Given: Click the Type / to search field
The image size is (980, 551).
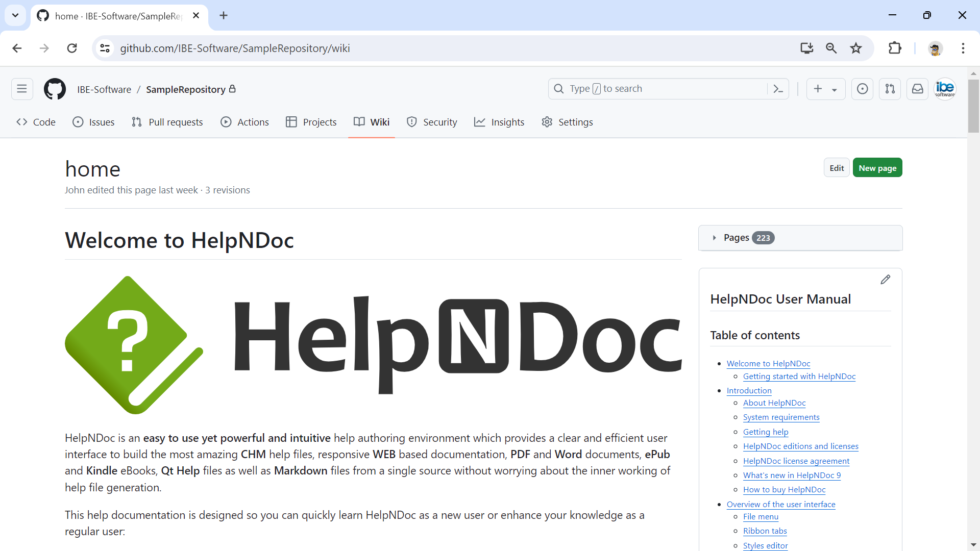Looking at the screenshot, I should (658, 89).
